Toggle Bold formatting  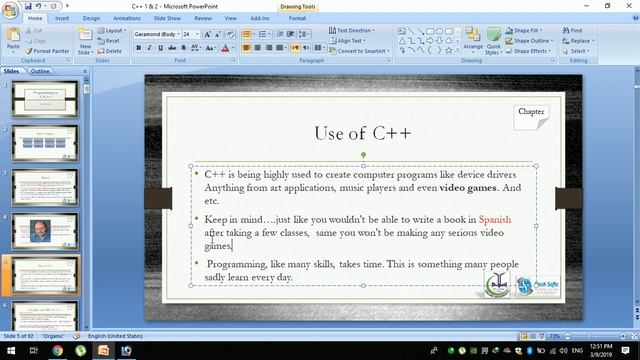tap(138, 48)
